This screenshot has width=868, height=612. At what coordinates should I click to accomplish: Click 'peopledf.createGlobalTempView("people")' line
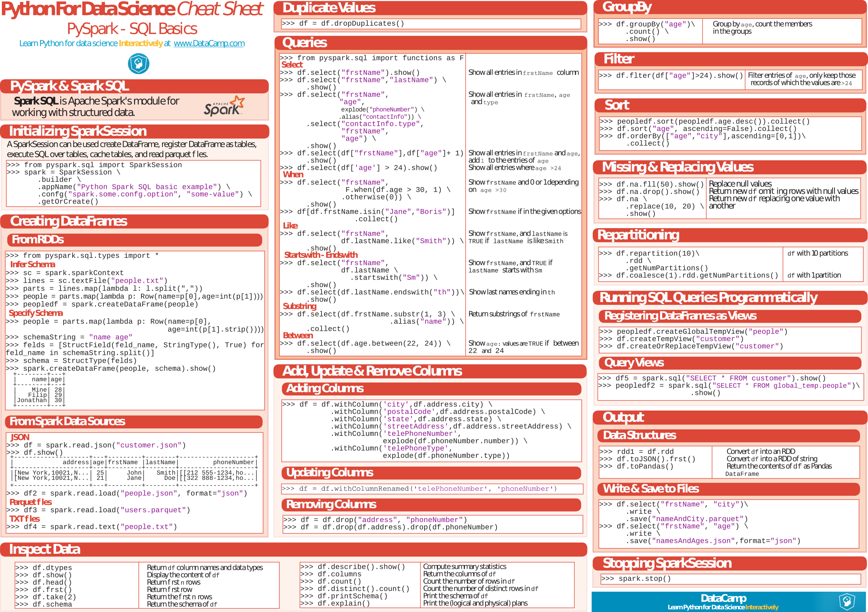(694, 332)
